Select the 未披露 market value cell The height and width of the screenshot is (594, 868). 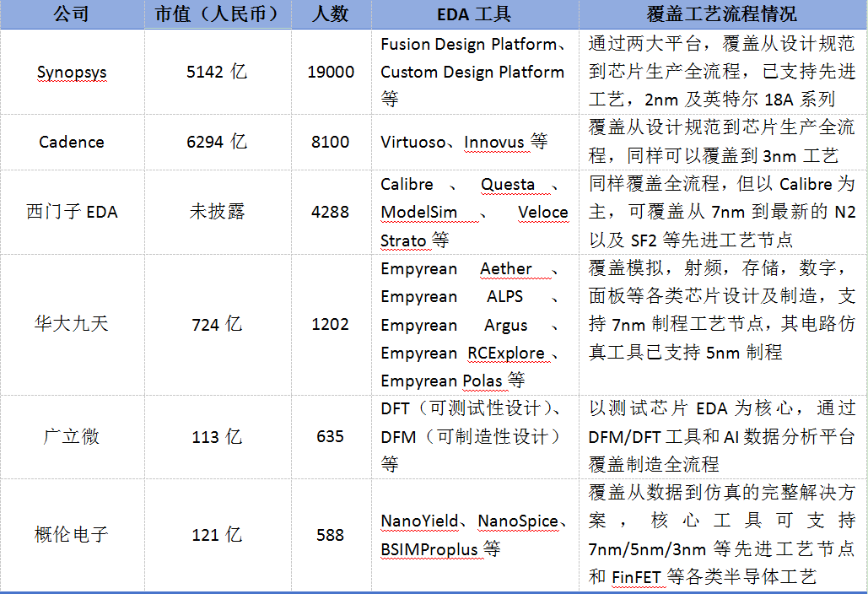pyautogui.click(x=218, y=212)
